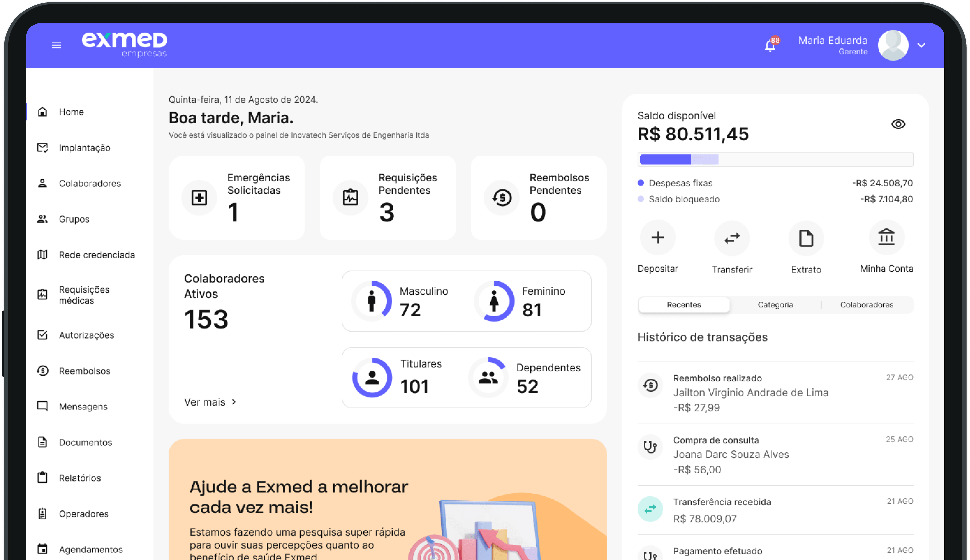
Task: Click the Requisições Pendentes clipboard icon
Action: 350,198
